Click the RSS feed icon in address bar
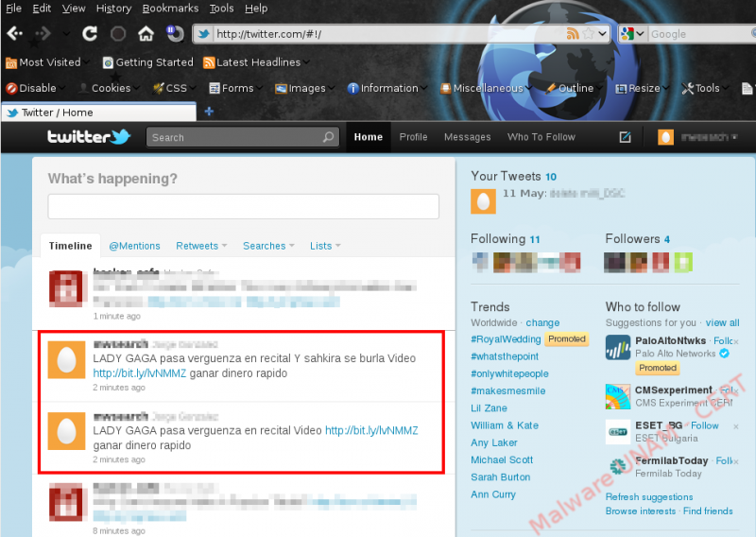The image size is (756, 537). pyautogui.click(x=573, y=34)
